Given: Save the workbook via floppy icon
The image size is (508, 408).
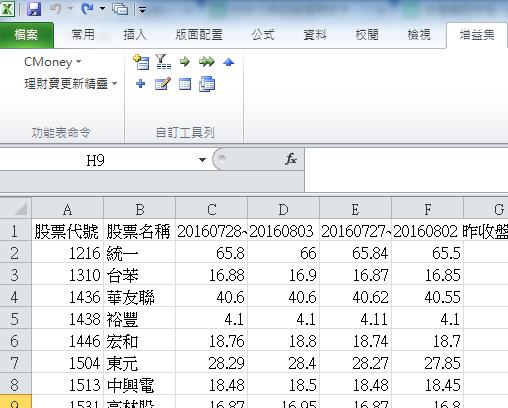Looking at the screenshot, I should [x=34, y=9].
